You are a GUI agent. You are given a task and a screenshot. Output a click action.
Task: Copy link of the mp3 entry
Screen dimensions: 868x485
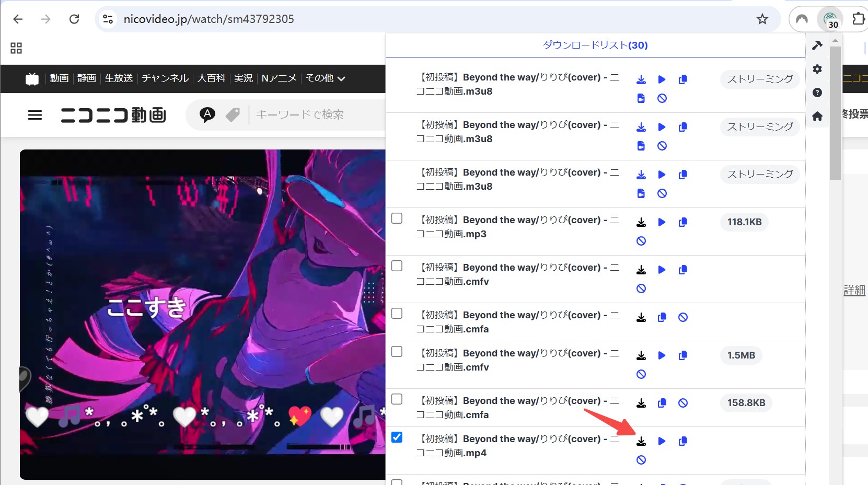pos(682,222)
